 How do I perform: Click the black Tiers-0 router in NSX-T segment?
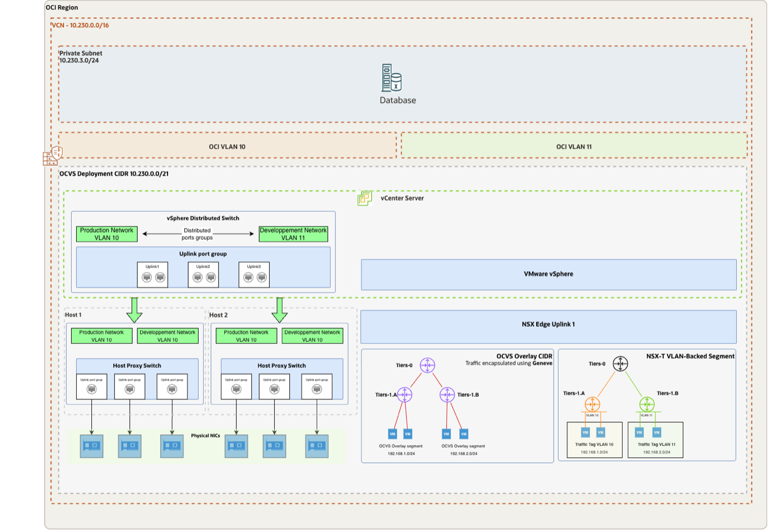pos(620,364)
